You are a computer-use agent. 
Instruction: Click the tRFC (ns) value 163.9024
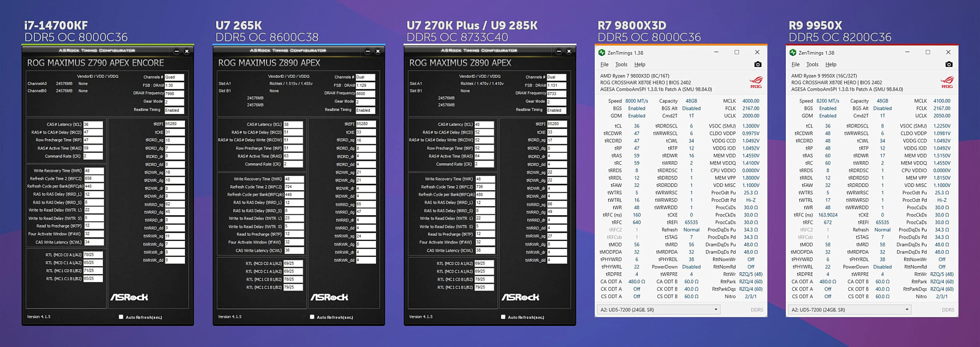pyautogui.click(x=827, y=215)
